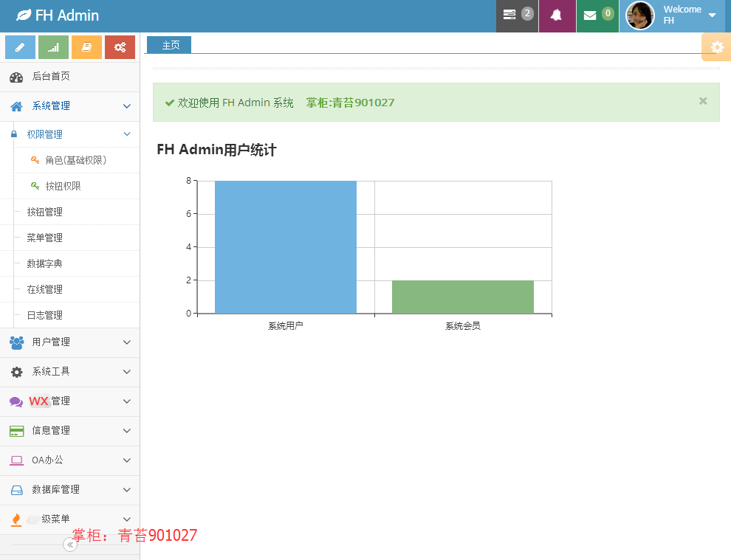Open the bell notifications icon

[557, 15]
